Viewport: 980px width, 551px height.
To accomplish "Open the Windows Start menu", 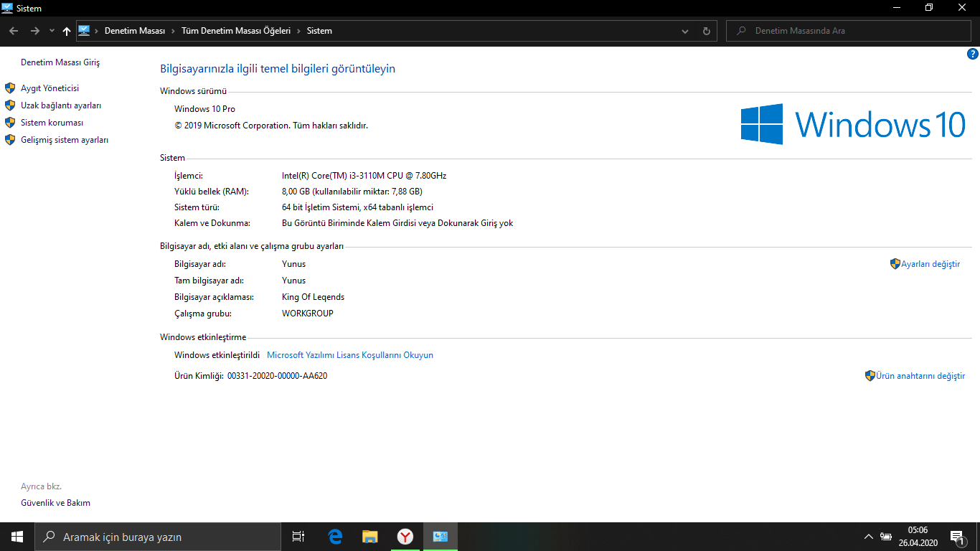I will click(x=17, y=537).
